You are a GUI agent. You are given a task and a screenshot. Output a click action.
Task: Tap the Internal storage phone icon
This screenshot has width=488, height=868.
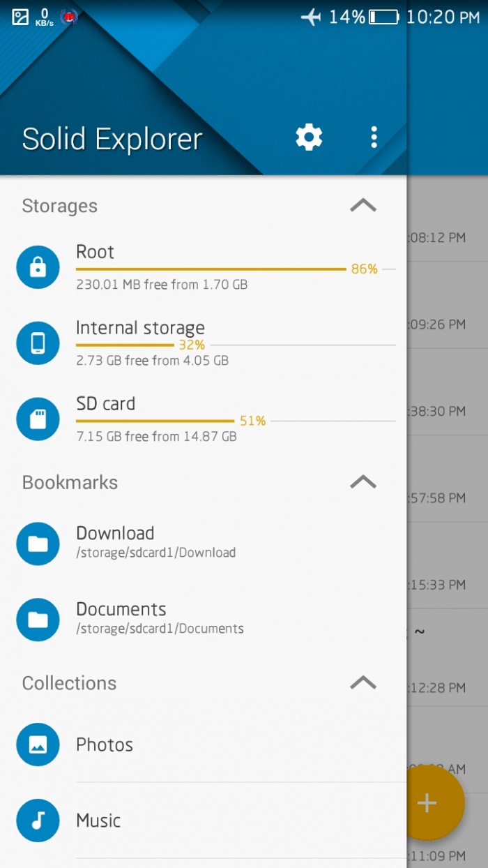(x=38, y=343)
